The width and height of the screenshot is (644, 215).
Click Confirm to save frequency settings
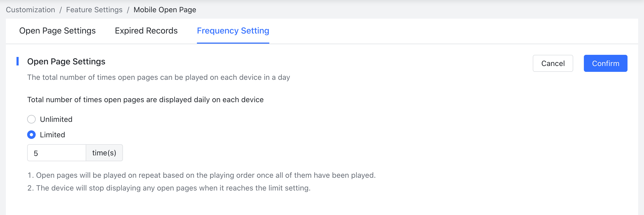(x=605, y=63)
